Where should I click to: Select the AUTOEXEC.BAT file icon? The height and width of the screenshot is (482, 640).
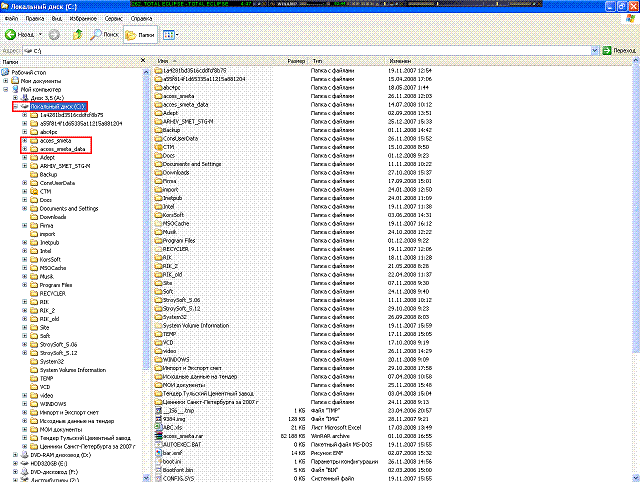coord(156,444)
